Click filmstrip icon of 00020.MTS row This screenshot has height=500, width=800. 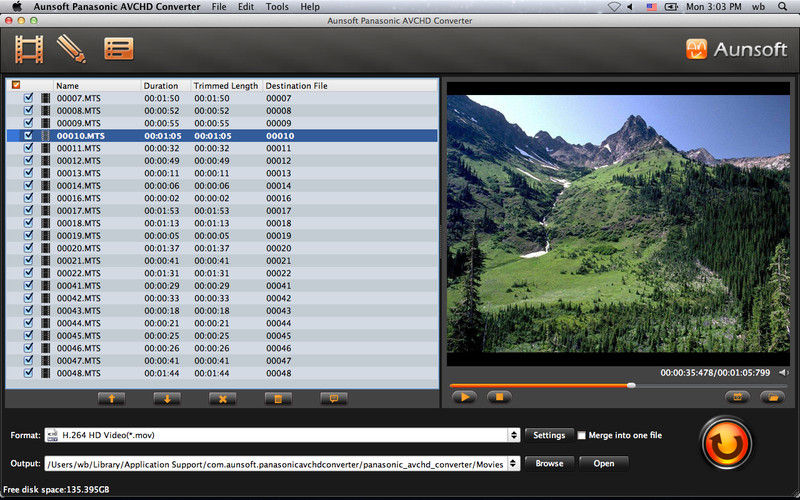coord(45,248)
